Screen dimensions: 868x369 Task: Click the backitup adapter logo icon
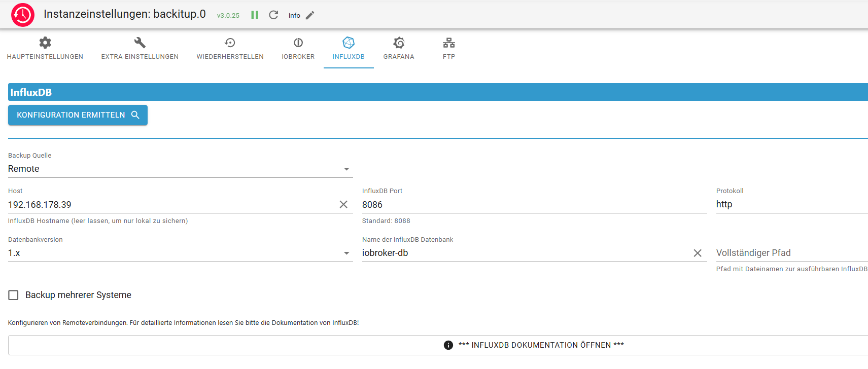pyautogui.click(x=23, y=15)
